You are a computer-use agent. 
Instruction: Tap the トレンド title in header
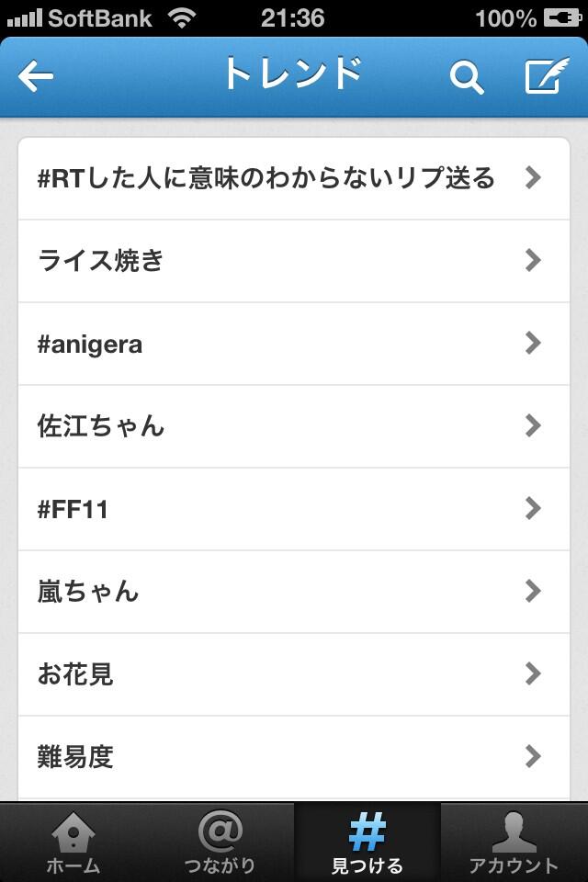pyautogui.click(x=292, y=74)
